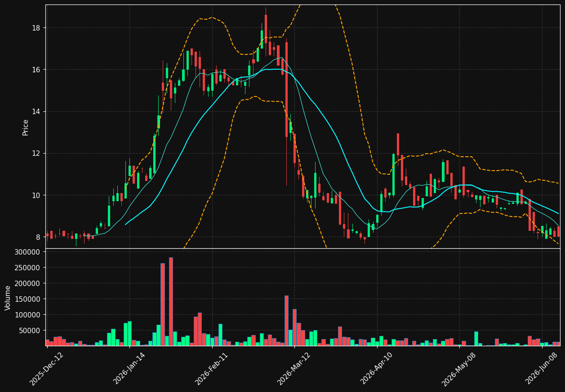565x392 pixels.
Task: Click the price tick label 18
Action: tap(36, 28)
